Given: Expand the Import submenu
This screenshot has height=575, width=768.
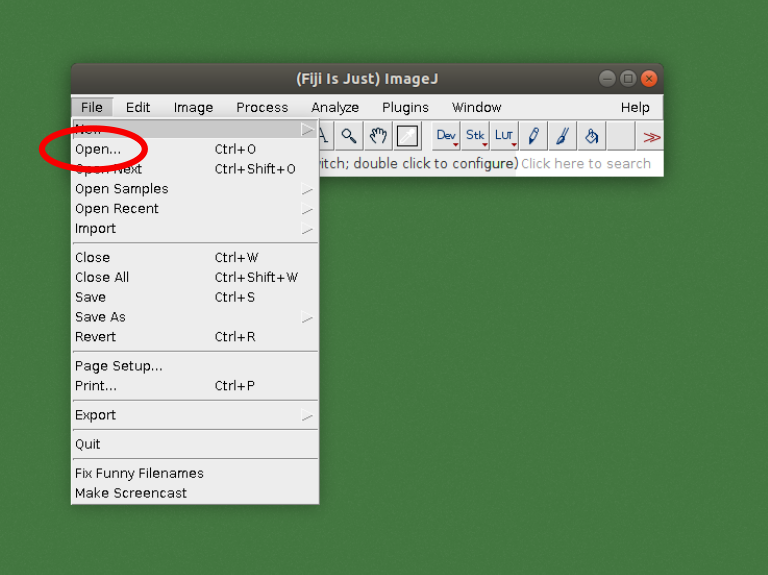Looking at the screenshot, I should pos(195,228).
